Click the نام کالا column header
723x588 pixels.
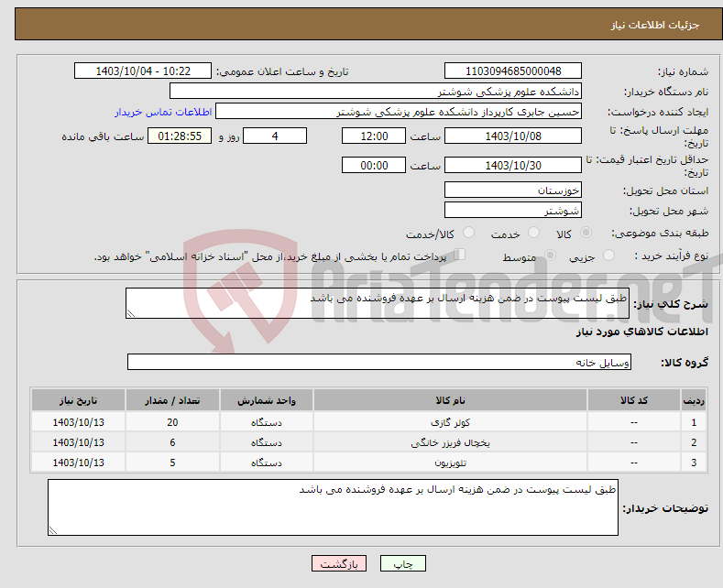pos(450,400)
